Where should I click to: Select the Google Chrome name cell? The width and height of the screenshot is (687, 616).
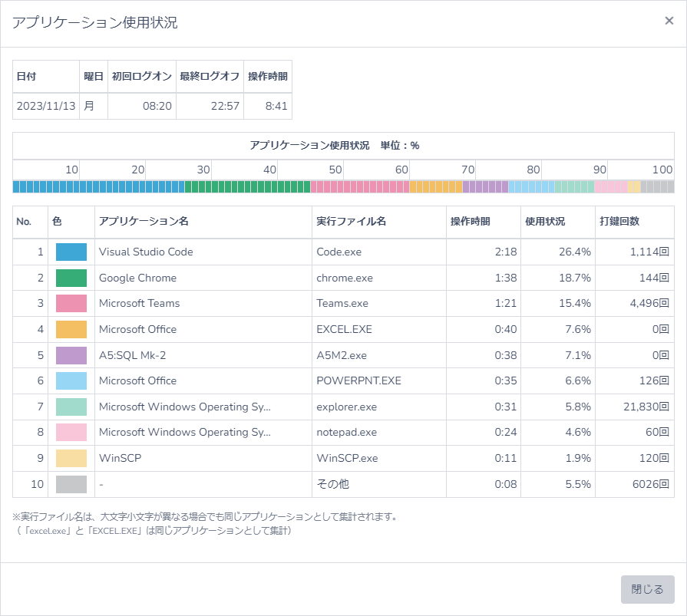[x=203, y=278]
